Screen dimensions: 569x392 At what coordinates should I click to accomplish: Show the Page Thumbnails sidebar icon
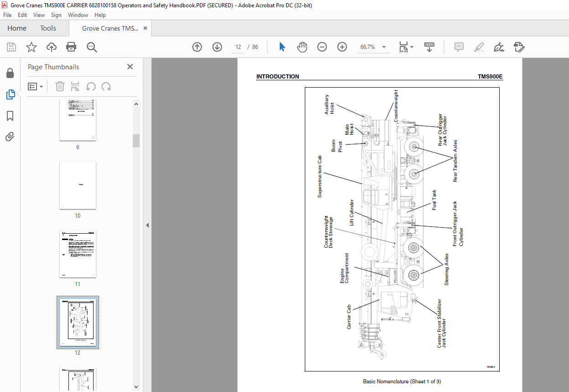10,94
